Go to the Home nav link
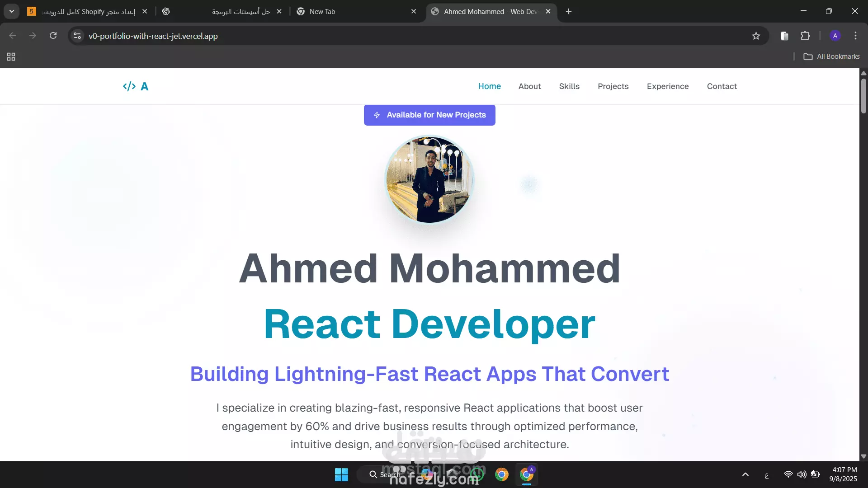This screenshot has width=868, height=488. click(490, 86)
